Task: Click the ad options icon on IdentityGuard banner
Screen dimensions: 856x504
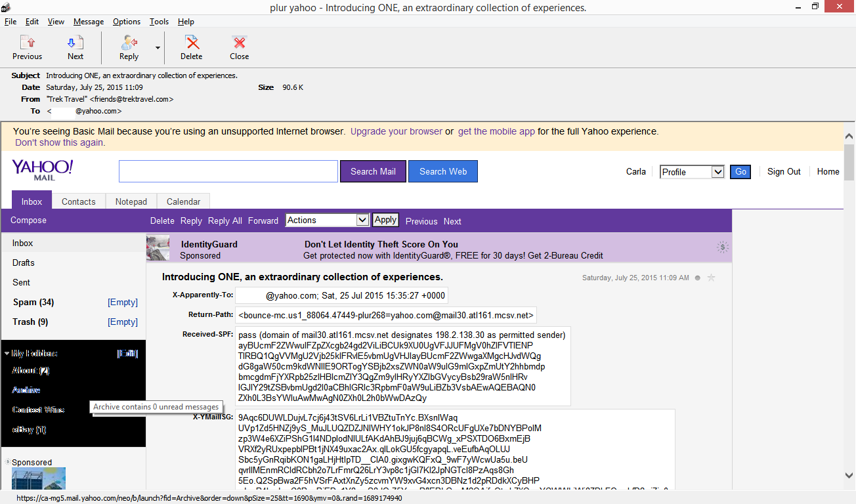Action: click(x=722, y=247)
